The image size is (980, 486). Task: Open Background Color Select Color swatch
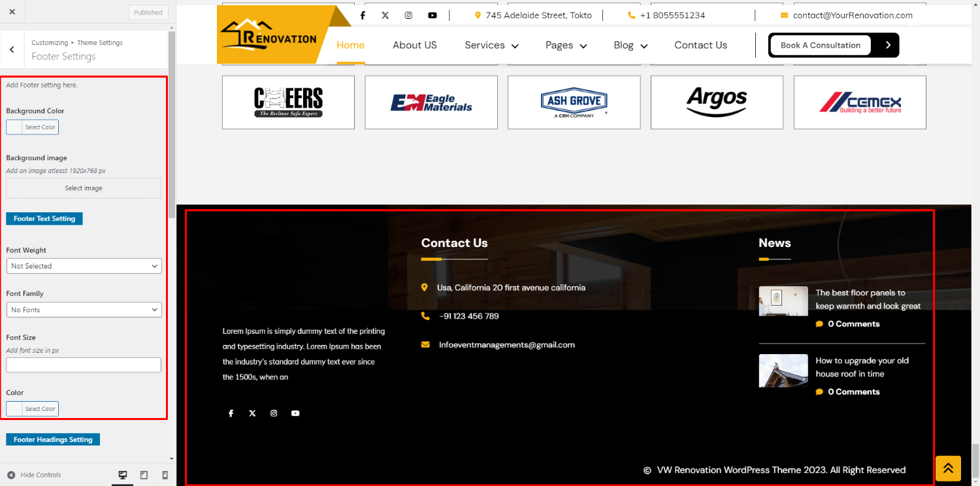click(x=33, y=127)
